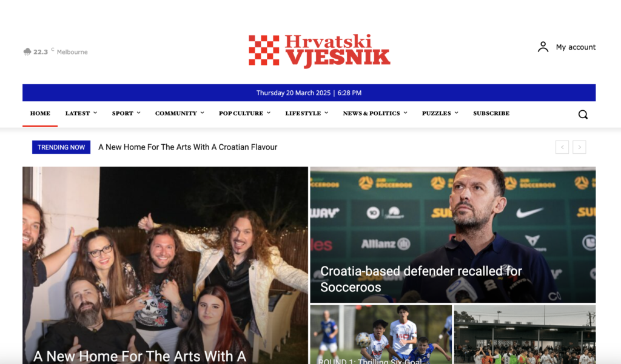The width and height of the screenshot is (621, 364).
Task: Open the Puzzles dropdown
Action: point(440,113)
